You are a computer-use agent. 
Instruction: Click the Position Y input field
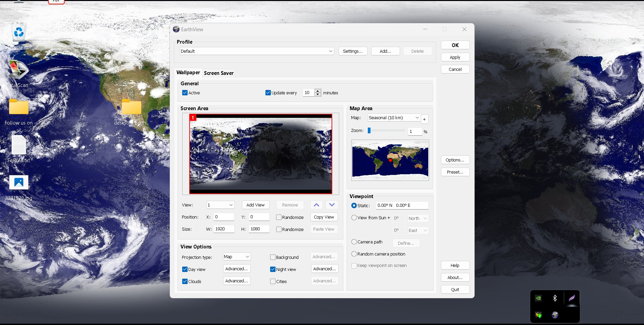click(259, 217)
